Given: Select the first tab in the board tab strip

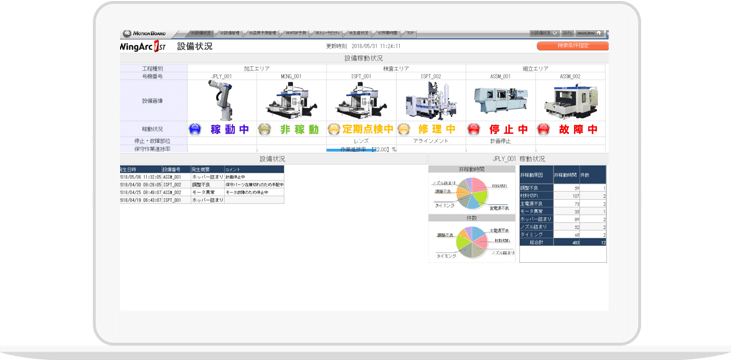Looking at the screenshot, I should (200, 34).
